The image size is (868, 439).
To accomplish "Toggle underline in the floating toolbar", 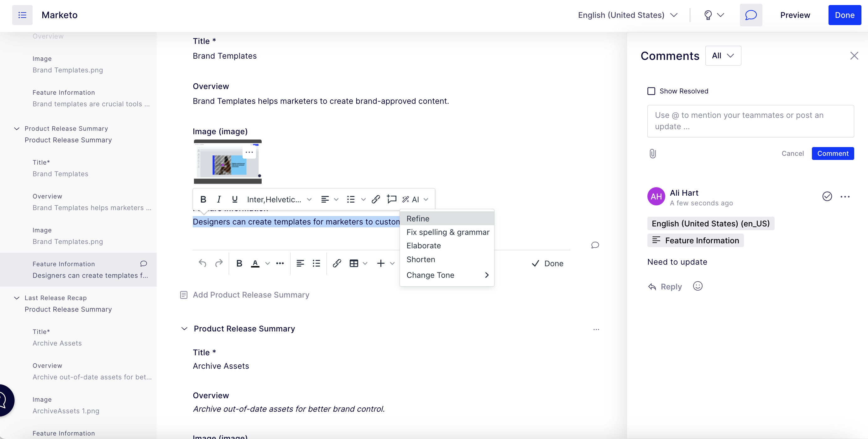I will 235,199.
